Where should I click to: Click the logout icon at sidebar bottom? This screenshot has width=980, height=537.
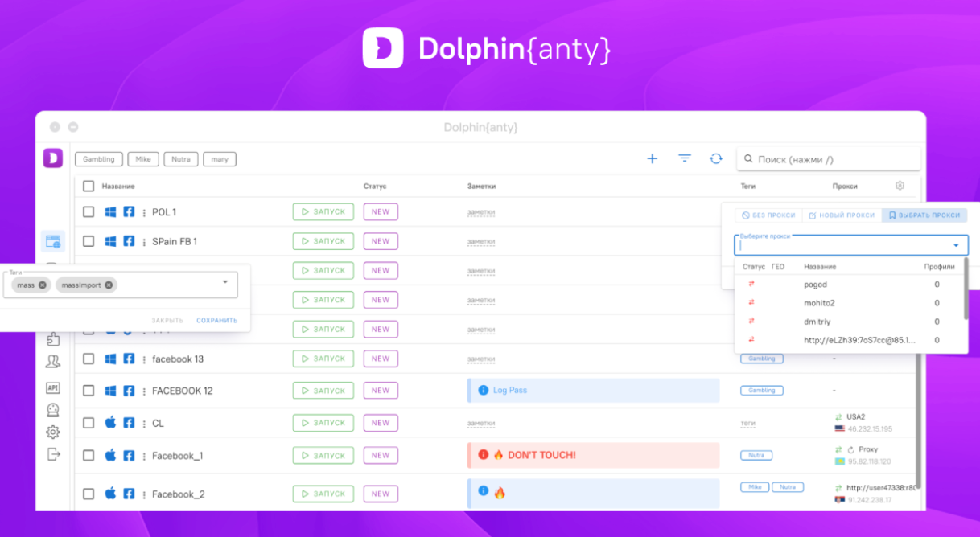[52, 453]
